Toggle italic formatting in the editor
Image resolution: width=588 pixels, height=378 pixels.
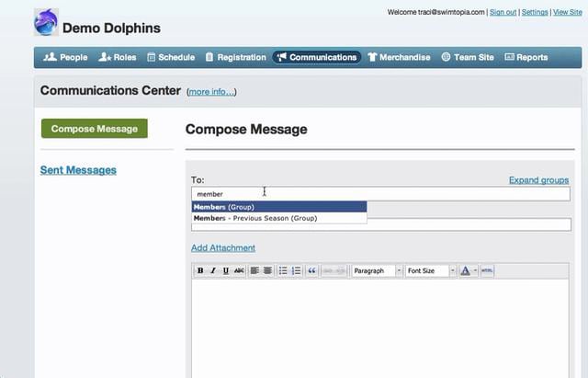tap(213, 270)
